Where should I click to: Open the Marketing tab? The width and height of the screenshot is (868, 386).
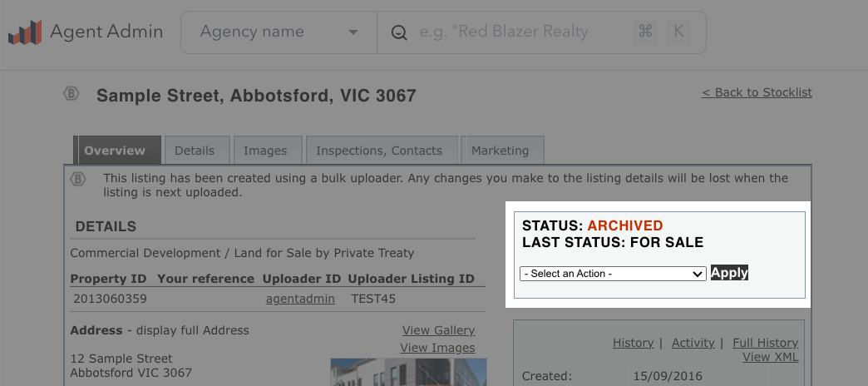tap(500, 150)
